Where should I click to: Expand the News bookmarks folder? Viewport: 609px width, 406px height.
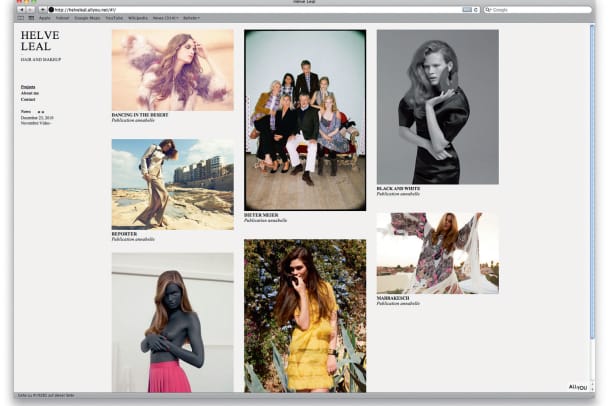tap(165, 18)
